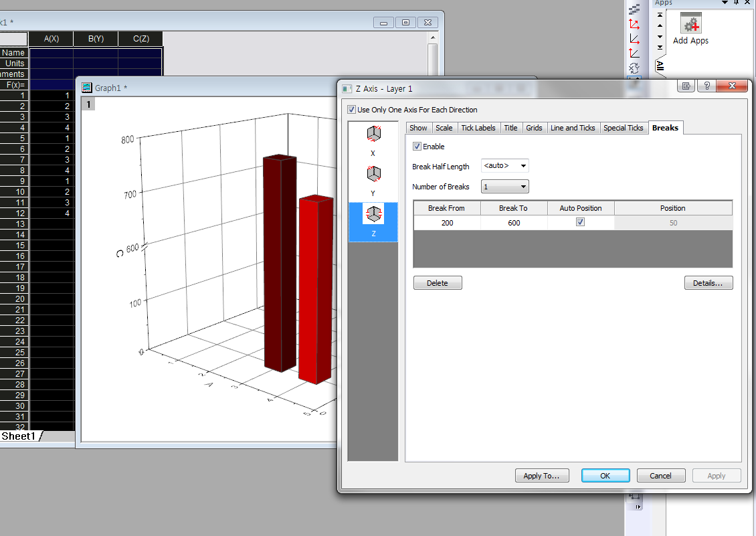Image resolution: width=756 pixels, height=536 pixels.
Task: Toggle Auto Position checkbox in break row
Action: pyautogui.click(x=581, y=222)
